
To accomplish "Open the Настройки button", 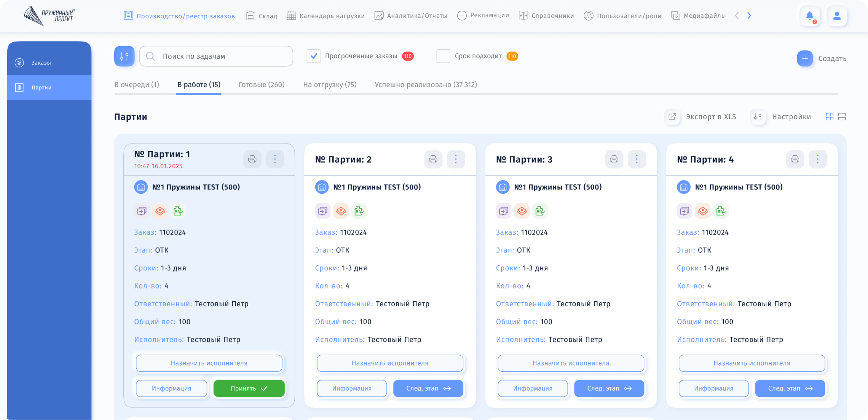I will [x=780, y=117].
